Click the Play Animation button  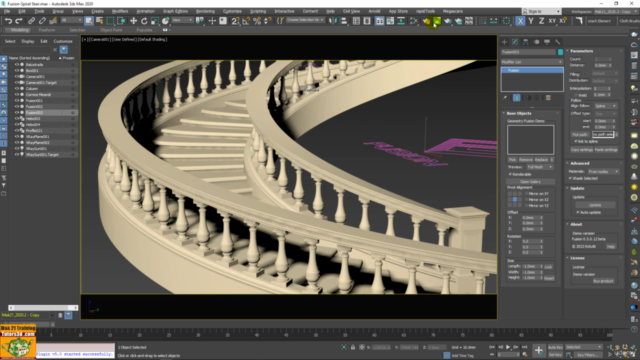point(508,347)
